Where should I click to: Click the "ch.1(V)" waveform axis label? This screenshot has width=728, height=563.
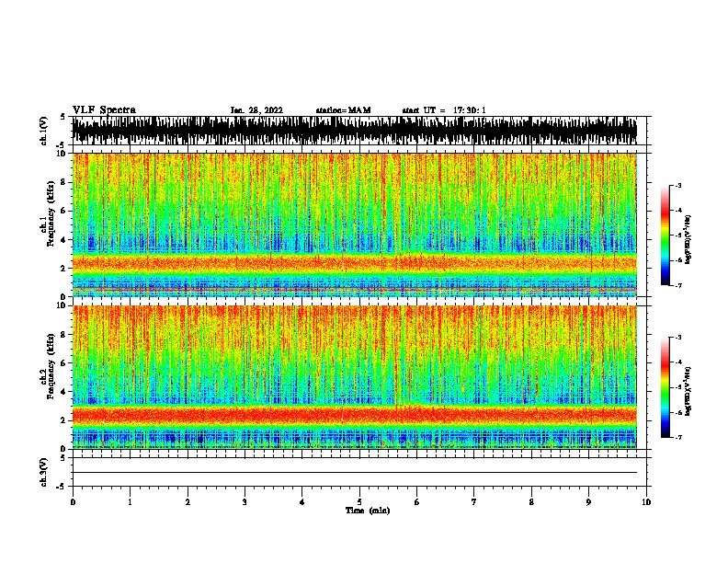coord(43,131)
